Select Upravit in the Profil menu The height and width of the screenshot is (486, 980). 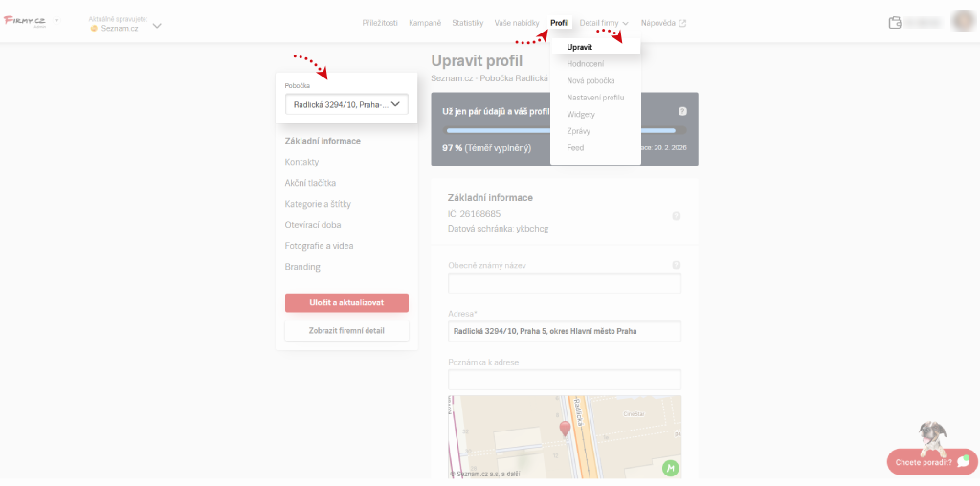579,47
